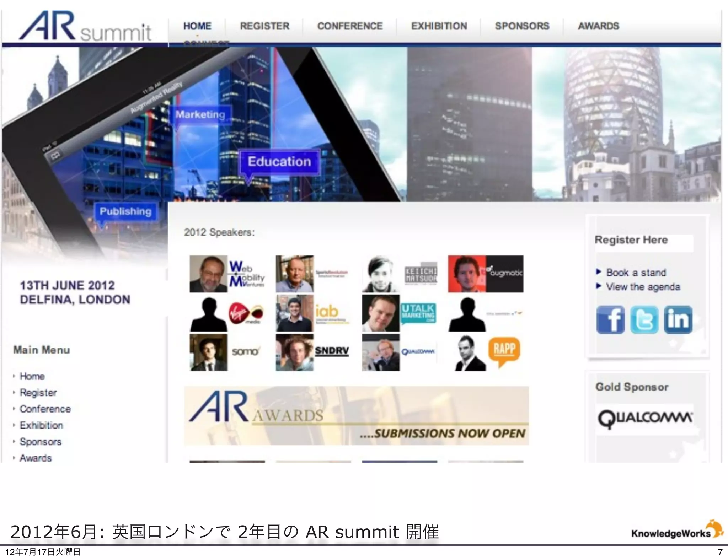
Task: Click the Twitter icon
Action: 644,319
